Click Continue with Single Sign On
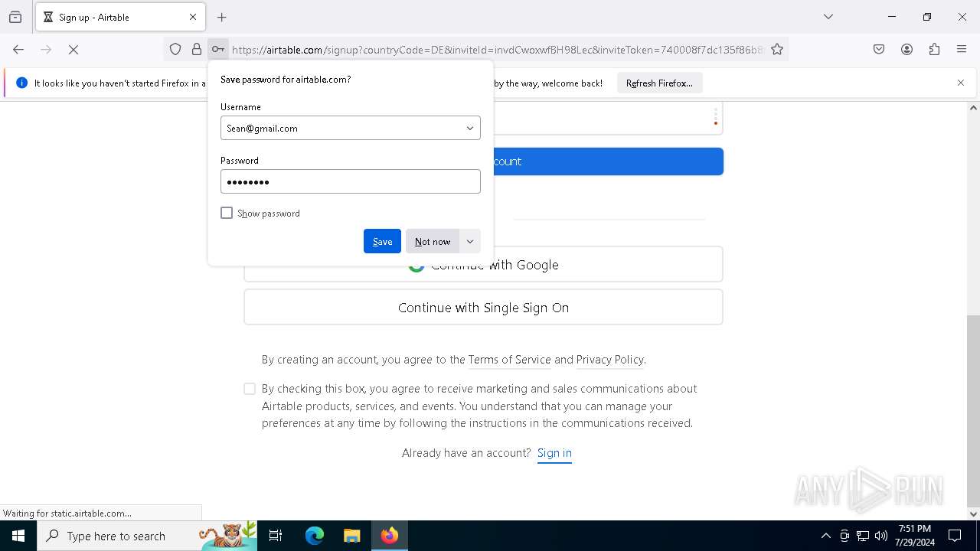 tap(483, 307)
